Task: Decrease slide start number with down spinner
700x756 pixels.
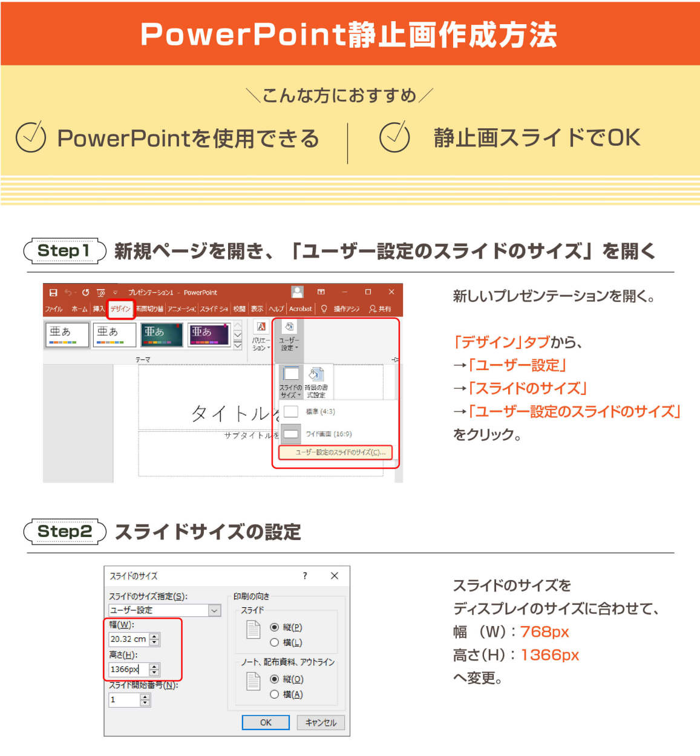Action: [x=145, y=703]
